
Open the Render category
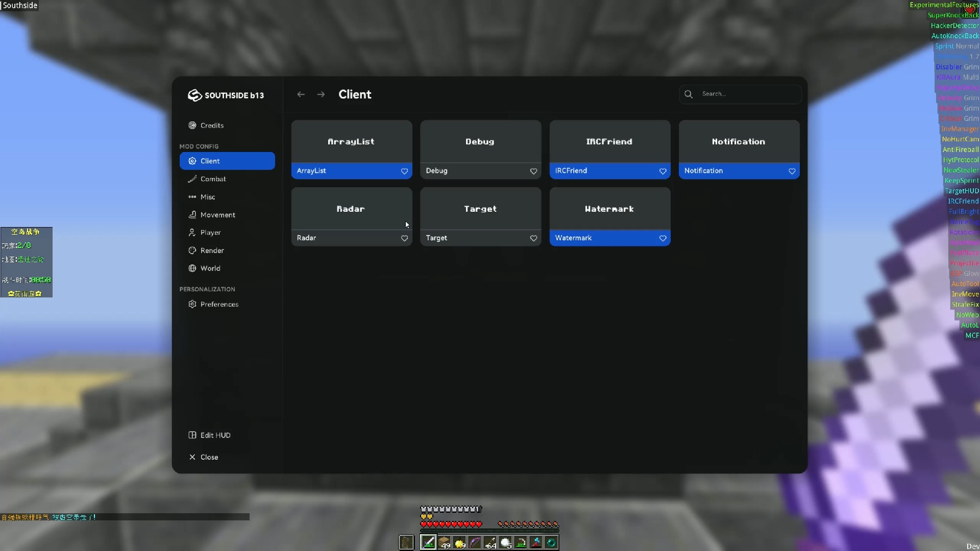227,251
